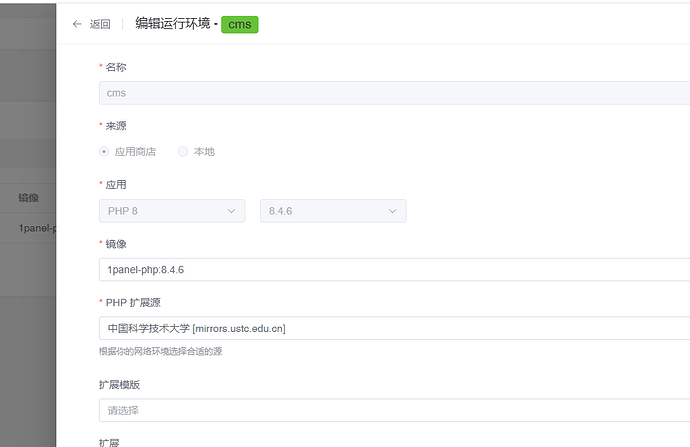Open the PHP 扩展源 mirror dropdown
This screenshot has width=690, height=447.
(390, 328)
